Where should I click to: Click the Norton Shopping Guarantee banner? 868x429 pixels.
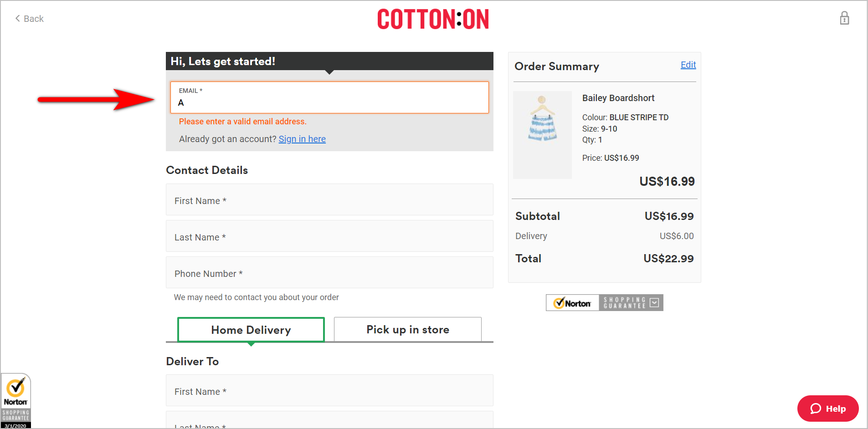pyautogui.click(x=604, y=302)
